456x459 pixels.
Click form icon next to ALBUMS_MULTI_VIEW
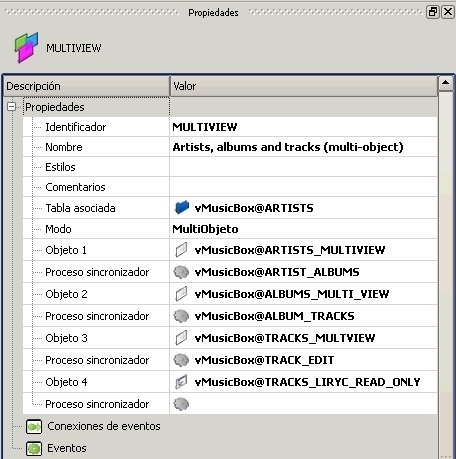(181, 294)
